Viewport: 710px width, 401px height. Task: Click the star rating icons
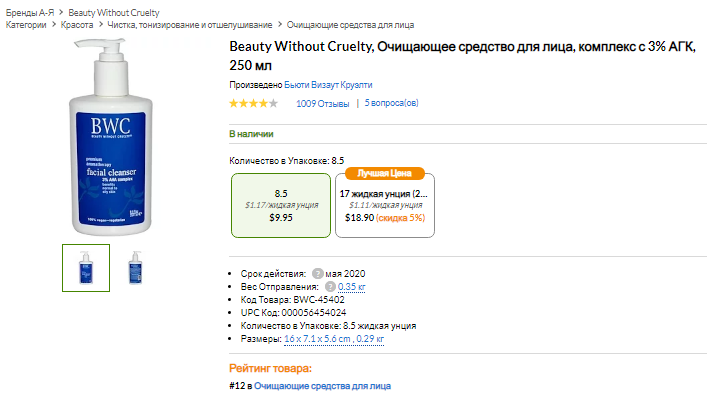(253, 103)
